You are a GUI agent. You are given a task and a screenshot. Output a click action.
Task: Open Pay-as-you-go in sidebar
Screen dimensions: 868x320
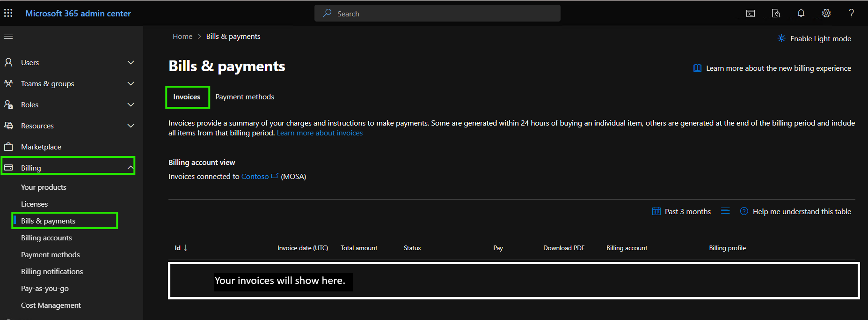(44, 288)
